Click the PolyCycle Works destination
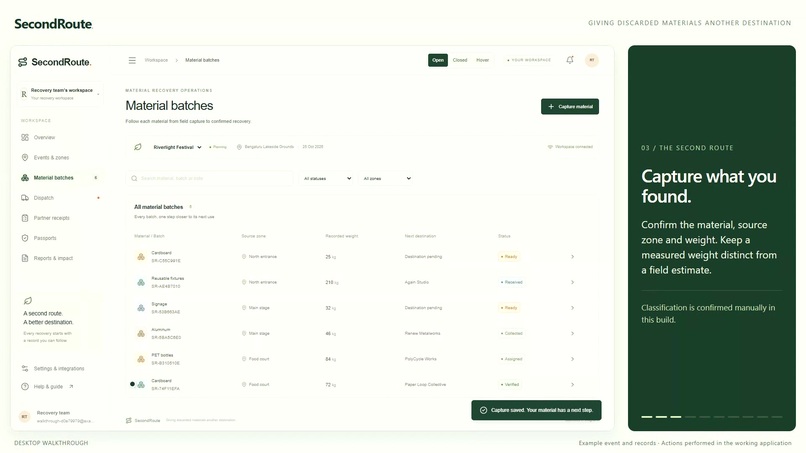806x453 pixels. click(x=420, y=359)
